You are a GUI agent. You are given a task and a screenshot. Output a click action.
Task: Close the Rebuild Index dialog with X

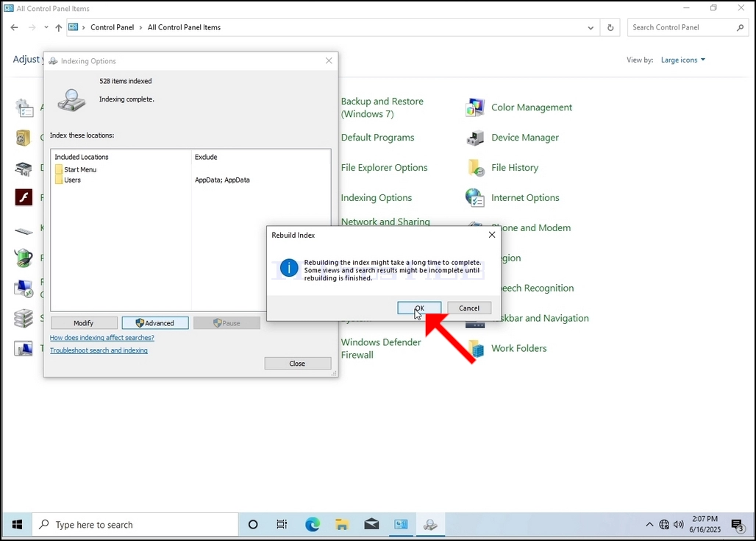click(492, 235)
